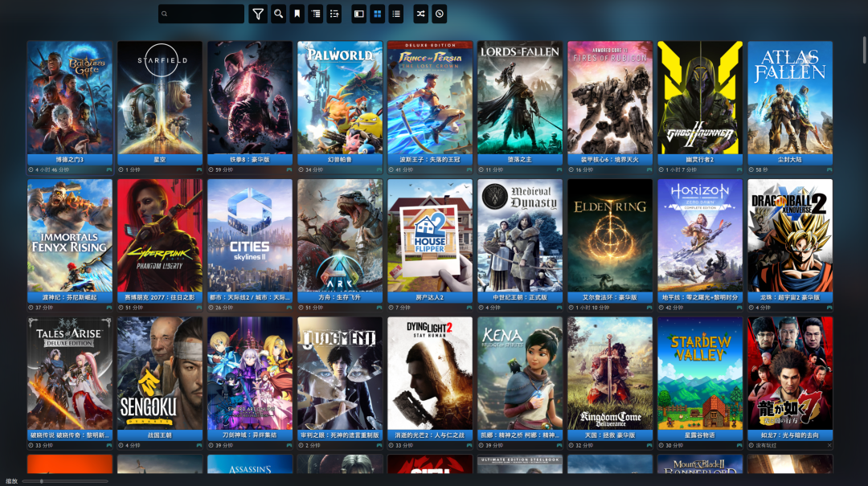Open the Dying Light 2 cover

[430, 373]
